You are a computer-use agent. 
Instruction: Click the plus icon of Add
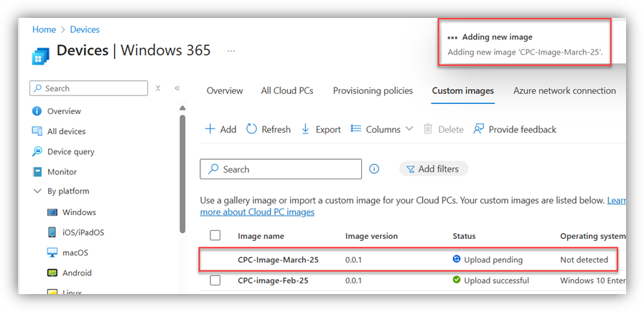click(x=210, y=129)
